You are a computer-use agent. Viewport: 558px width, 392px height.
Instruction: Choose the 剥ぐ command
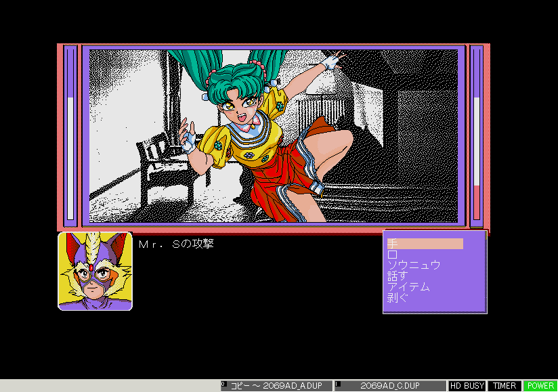pos(398,298)
